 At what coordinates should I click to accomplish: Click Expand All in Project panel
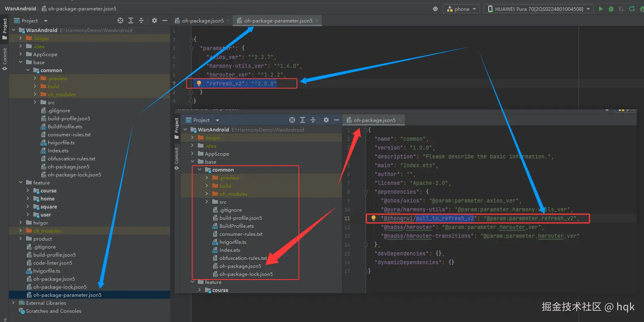coord(131,20)
